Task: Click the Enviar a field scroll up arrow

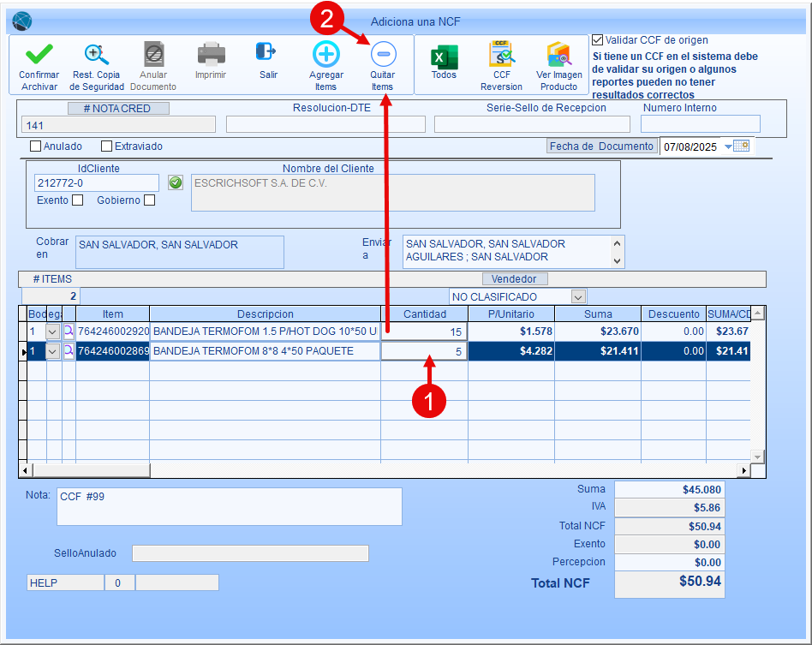Action: (x=617, y=243)
